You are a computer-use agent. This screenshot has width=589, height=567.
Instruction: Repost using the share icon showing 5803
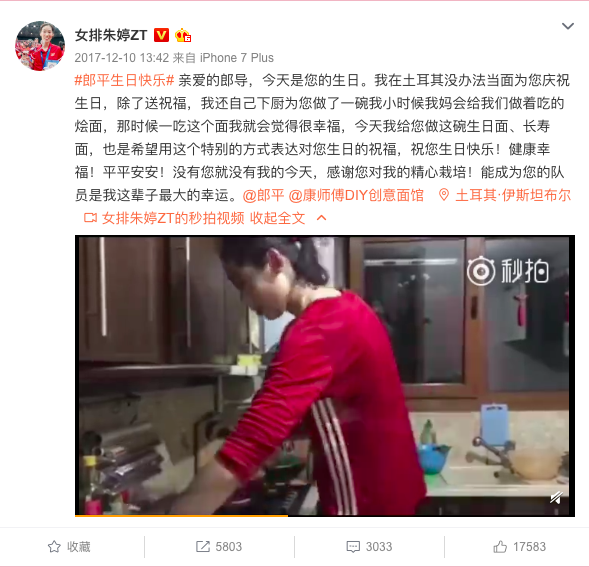[x=219, y=547]
